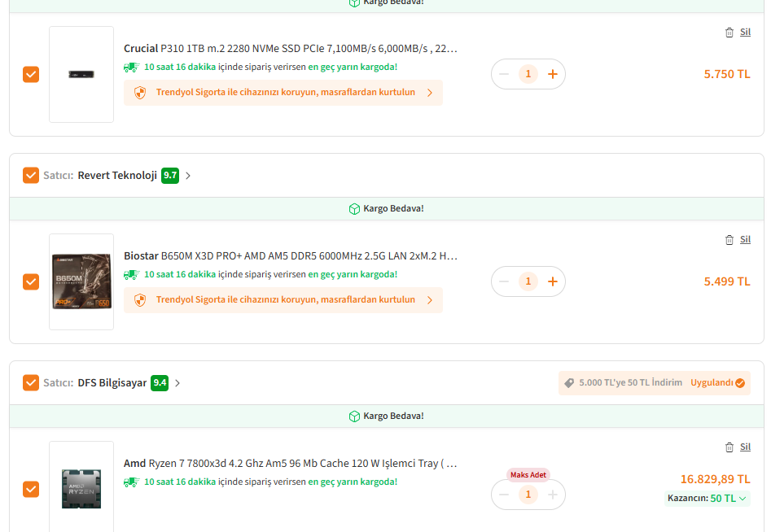This screenshot has height=532, width=771.
Task: Click shield icon in Biostar Sigorta banner
Action: [140, 299]
